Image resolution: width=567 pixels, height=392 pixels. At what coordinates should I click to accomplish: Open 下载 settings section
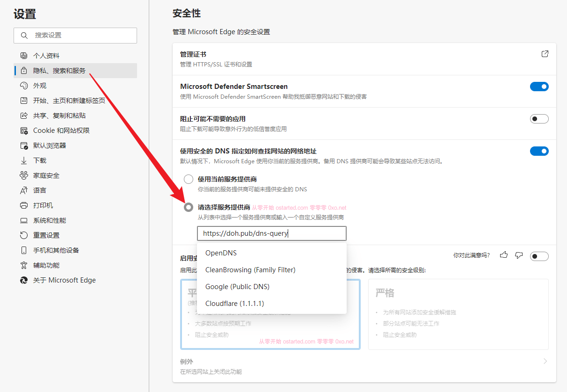tap(75, 160)
